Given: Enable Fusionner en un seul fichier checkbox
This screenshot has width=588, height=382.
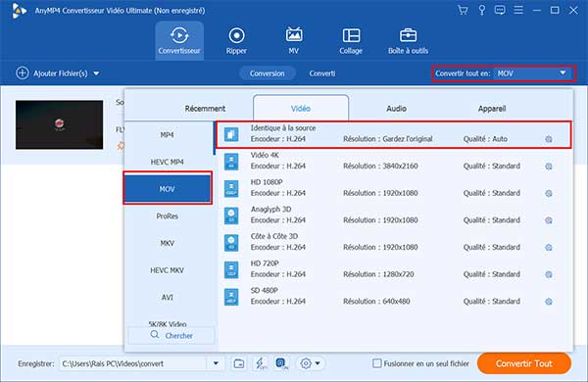Looking at the screenshot, I should [x=377, y=363].
